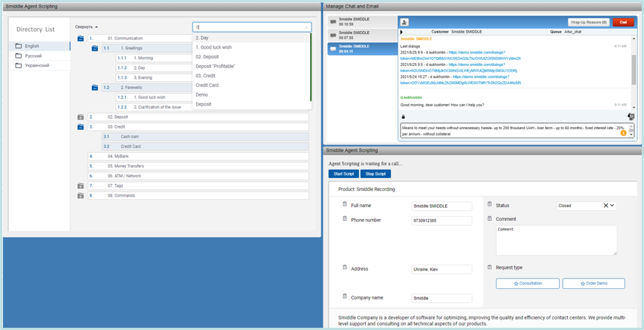Click the clipboard icon beside Full name
The width and height of the screenshot is (644, 330).
pos(344,204)
